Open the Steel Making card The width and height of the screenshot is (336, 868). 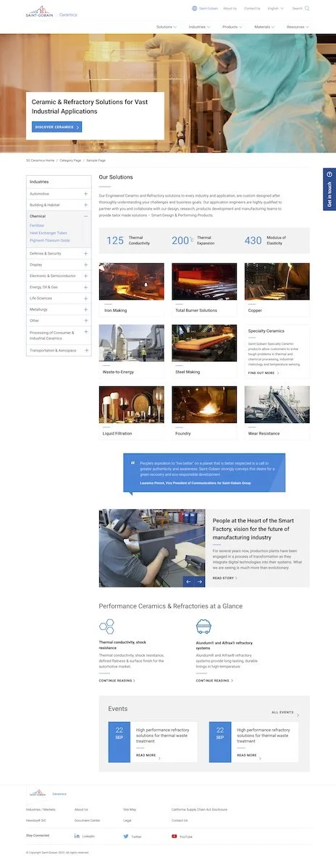pos(204,352)
